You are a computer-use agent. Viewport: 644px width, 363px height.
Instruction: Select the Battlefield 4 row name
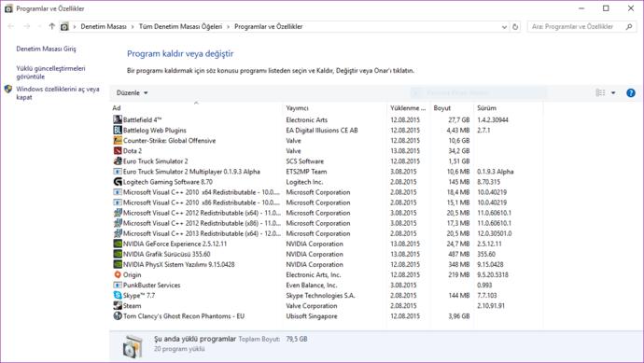(x=142, y=119)
